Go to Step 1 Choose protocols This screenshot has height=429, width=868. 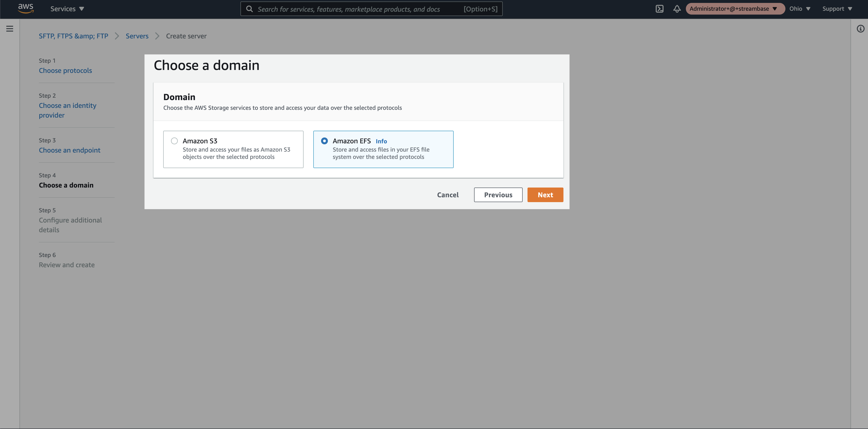(65, 70)
